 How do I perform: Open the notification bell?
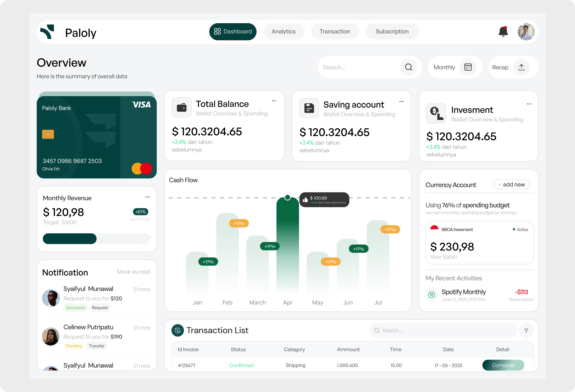tap(503, 32)
